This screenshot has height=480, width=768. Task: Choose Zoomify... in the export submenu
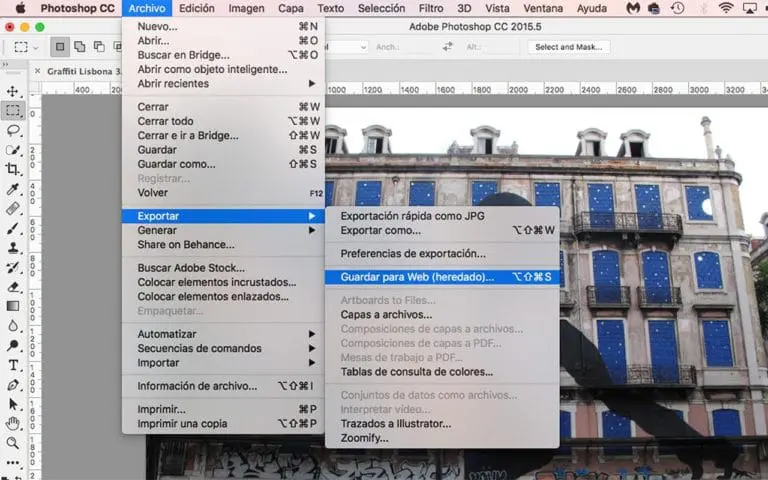coord(442,438)
